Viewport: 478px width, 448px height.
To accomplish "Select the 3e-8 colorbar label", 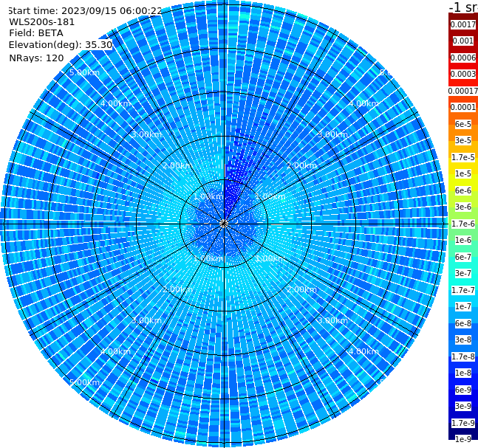I will 463,340.
